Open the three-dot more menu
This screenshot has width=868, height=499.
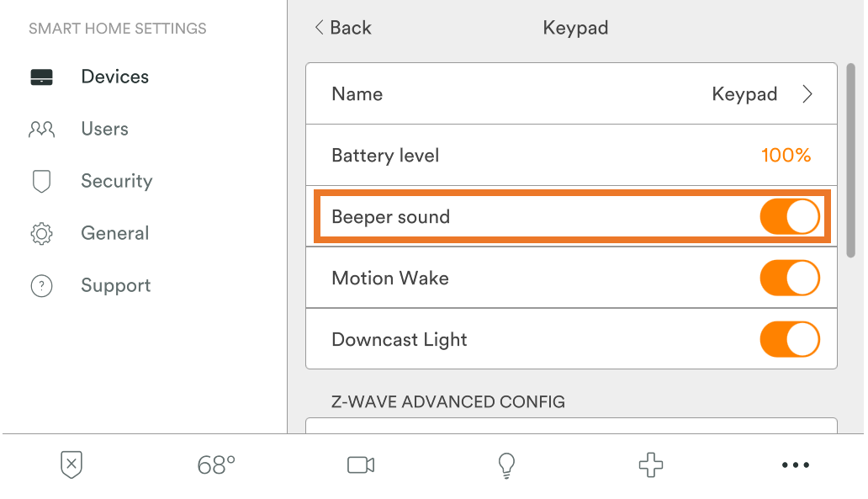795,464
